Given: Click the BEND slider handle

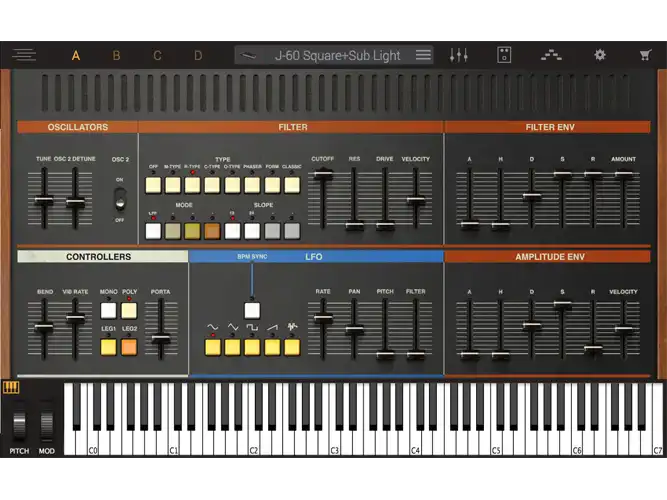Looking at the screenshot, I should (44, 328).
